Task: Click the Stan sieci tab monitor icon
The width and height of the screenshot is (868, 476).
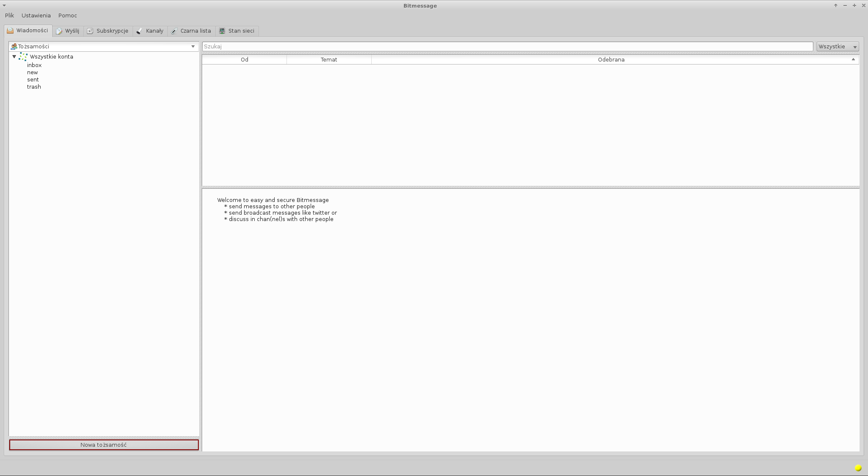Action: [222, 31]
